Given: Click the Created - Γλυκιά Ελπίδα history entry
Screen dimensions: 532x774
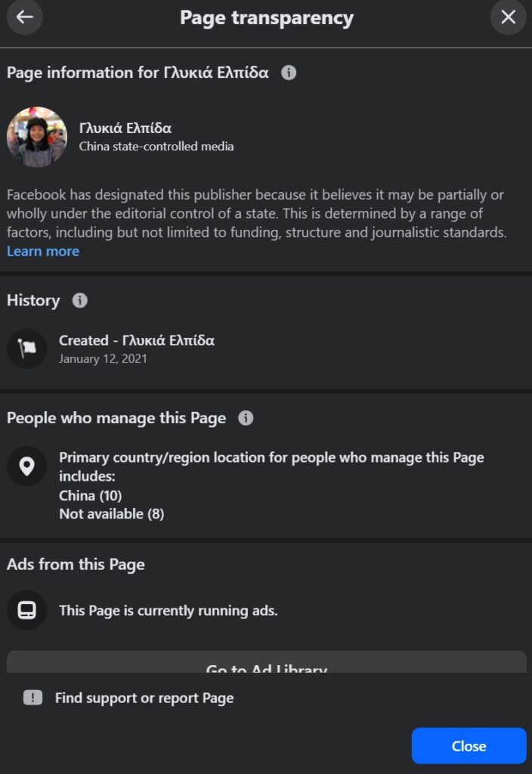Looking at the screenshot, I should pyautogui.click(x=137, y=340).
